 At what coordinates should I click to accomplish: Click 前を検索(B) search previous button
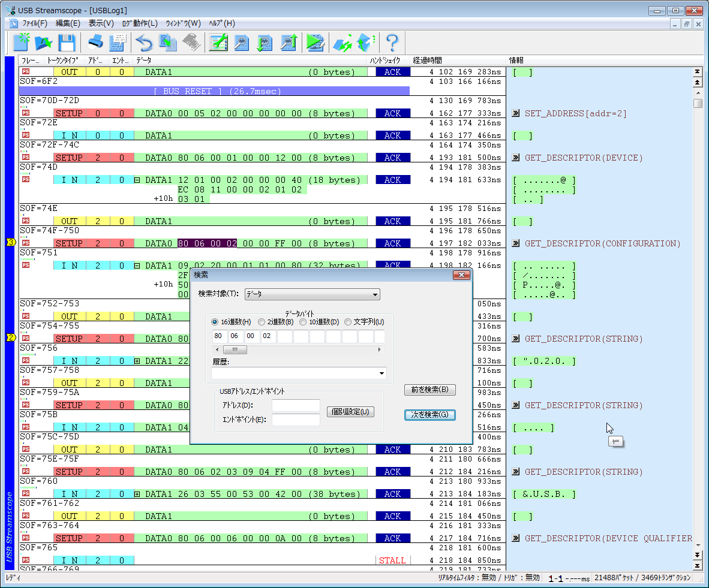click(x=429, y=390)
